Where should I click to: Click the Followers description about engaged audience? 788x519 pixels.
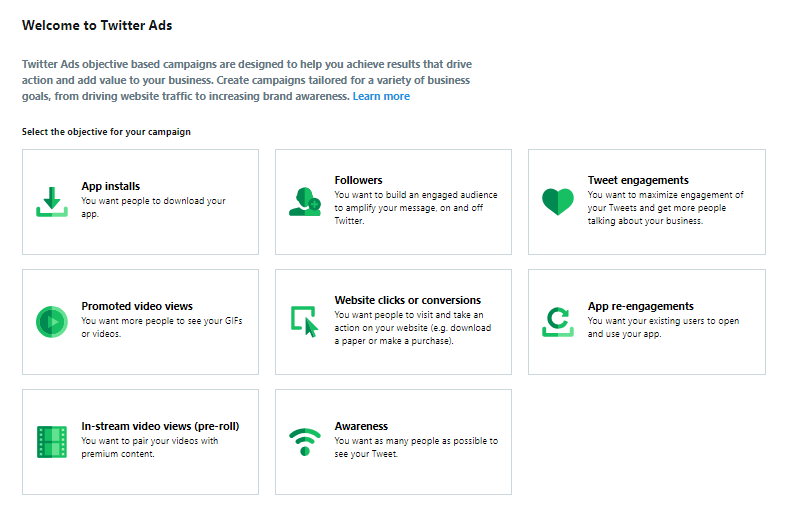coord(416,207)
